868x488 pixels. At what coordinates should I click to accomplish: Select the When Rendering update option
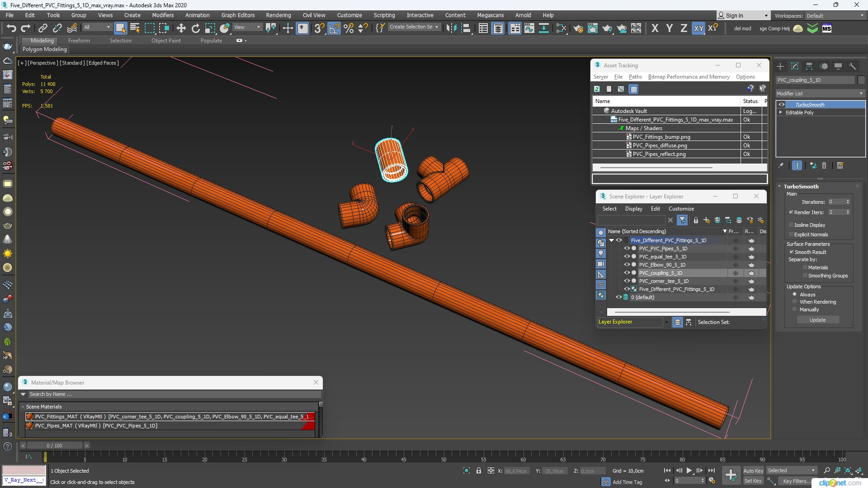point(795,301)
